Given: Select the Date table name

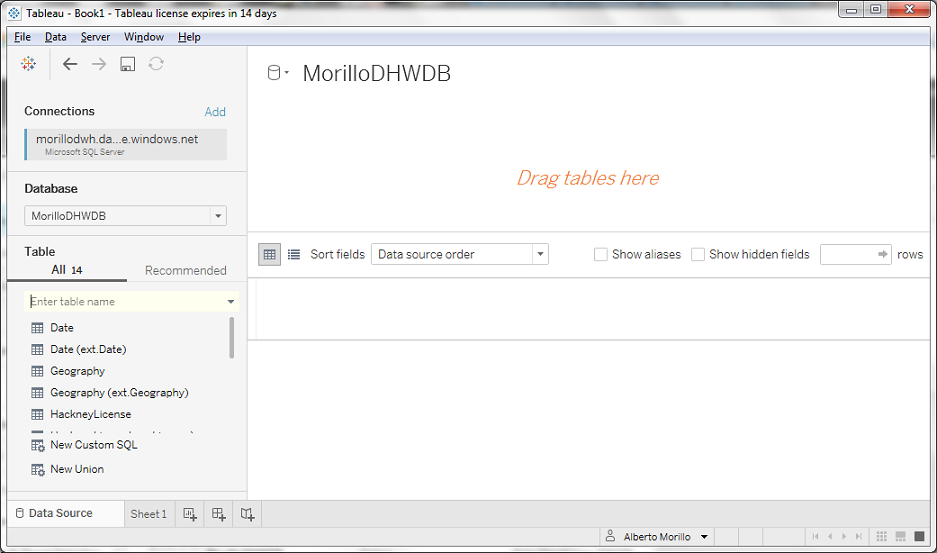Looking at the screenshot, I should [x=62, y=328].
